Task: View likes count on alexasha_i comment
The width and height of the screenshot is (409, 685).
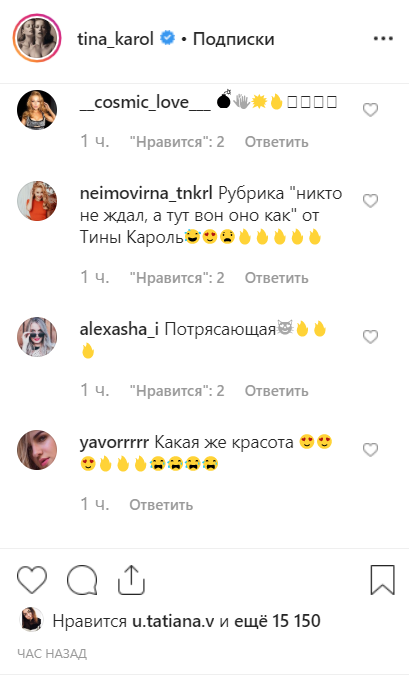Action: click(177, 391)
